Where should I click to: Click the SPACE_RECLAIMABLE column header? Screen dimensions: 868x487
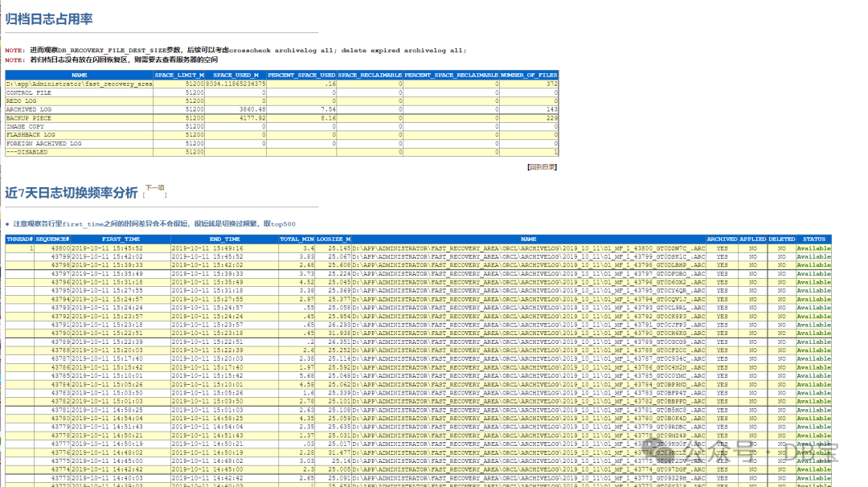point(369,75)
